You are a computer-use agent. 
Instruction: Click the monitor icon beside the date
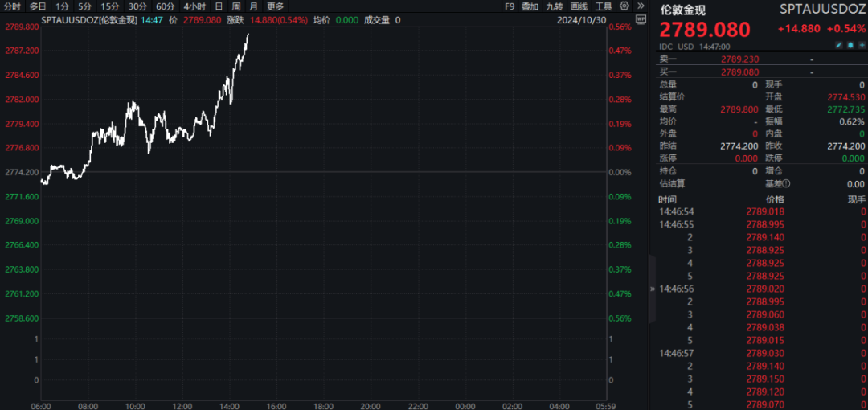click(x=640, y=19)
